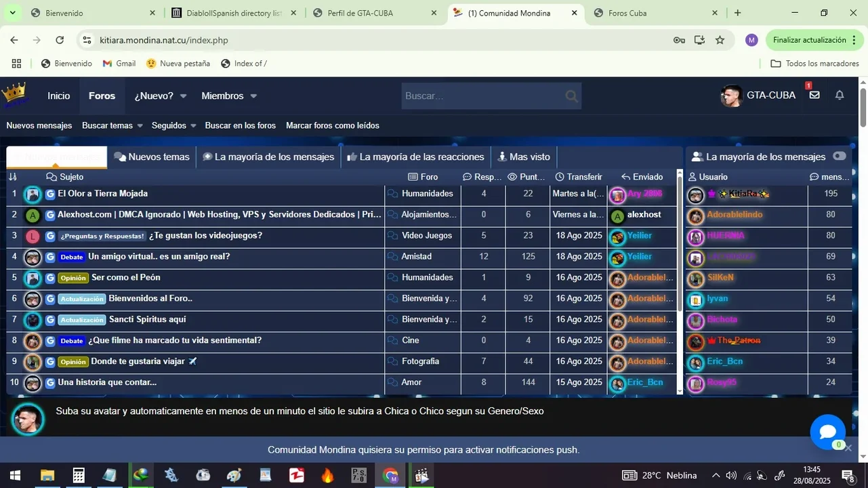Open thread El Olor a Tierra Mojada
The width and height of the screenshot is (868, 488).
tap(103, 194)
